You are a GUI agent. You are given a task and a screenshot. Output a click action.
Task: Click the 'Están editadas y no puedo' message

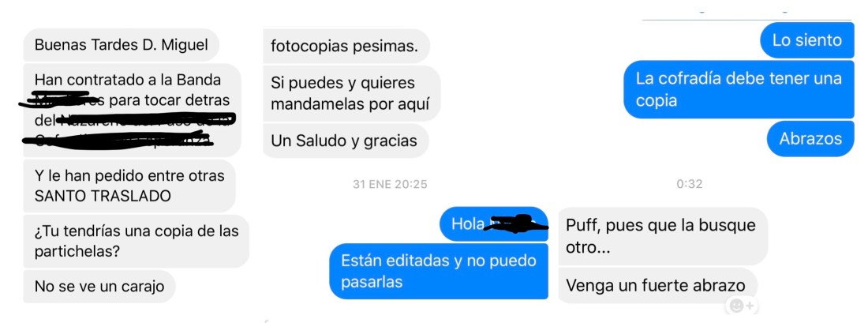pos(439,271)
